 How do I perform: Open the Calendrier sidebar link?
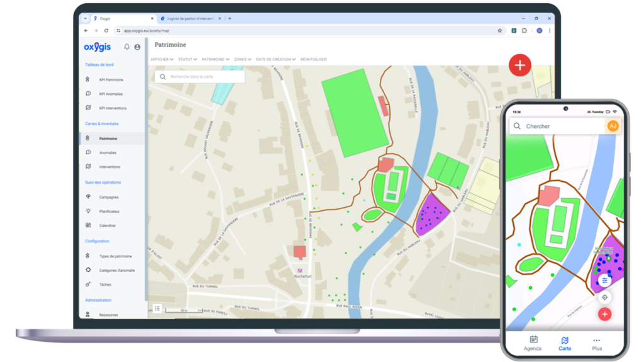pos(107,225)
